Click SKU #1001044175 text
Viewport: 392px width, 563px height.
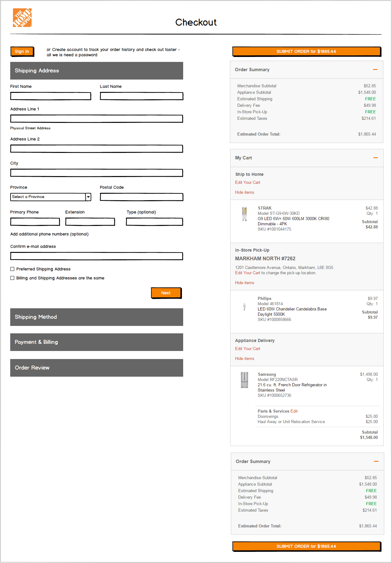(274, 229)
